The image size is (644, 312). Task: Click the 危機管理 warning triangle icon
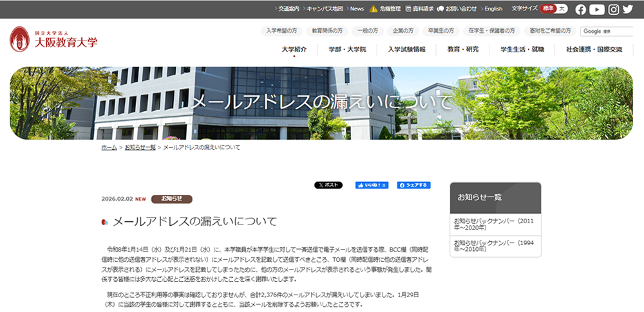coord(375,9)
